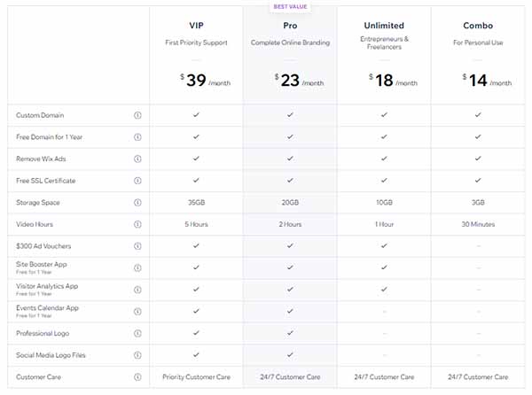Choose the Combo plan column header
532x395 pixels.
tap(478, 26)
